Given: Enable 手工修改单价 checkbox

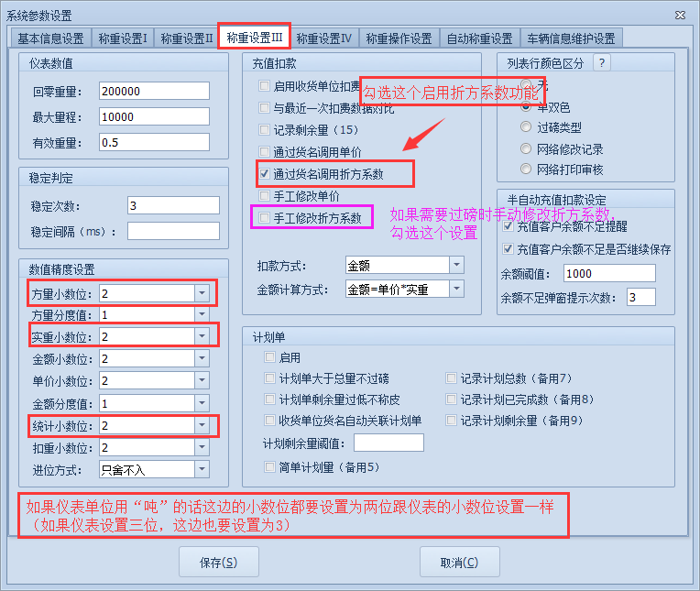Looking at the screenshot, I should point(264,195).
